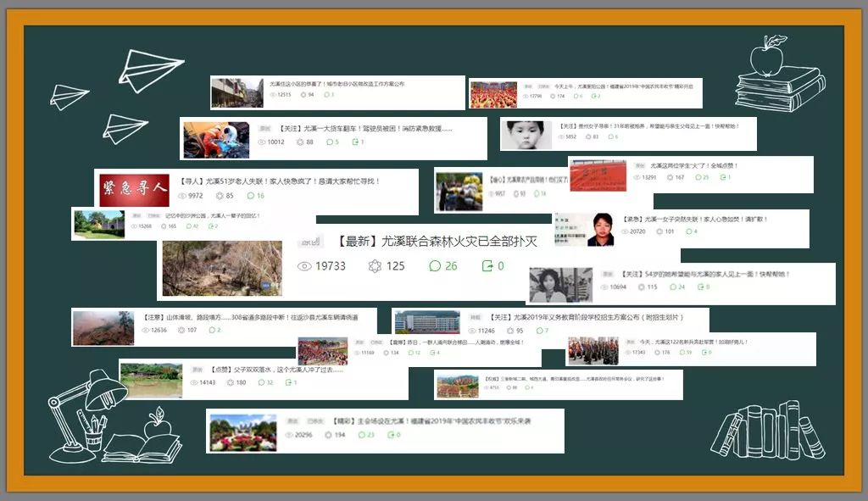Click the view count number 20296

click(302, 434)
